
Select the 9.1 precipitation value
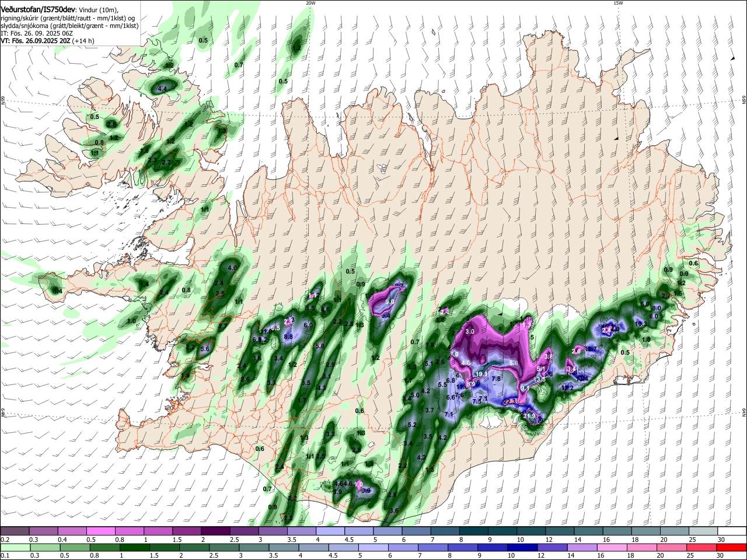[525, 388]
